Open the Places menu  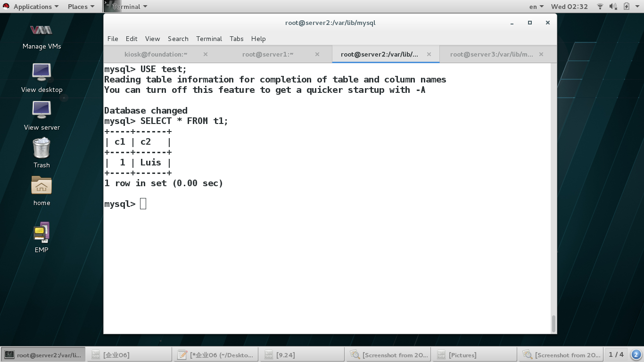click(x=81, y=7)
